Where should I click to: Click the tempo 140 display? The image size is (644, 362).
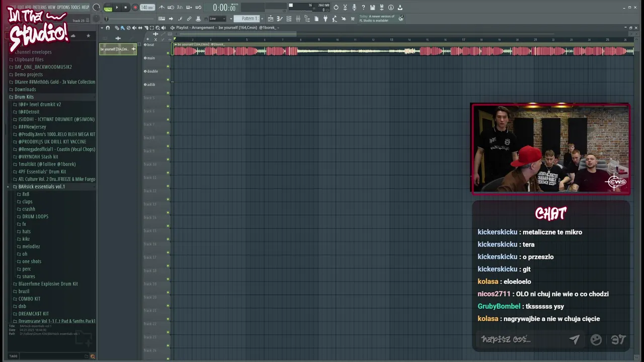[x=147, y=8]
